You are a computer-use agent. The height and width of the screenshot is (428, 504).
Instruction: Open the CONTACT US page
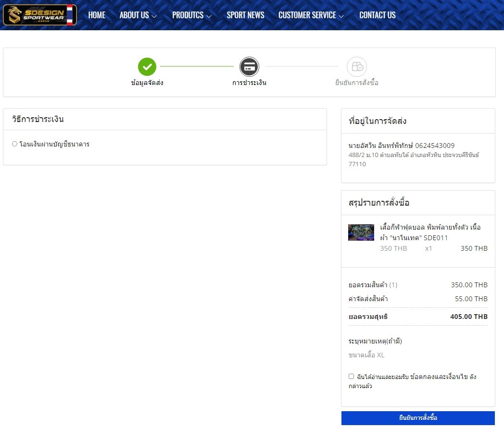click(x=377, y=15)
